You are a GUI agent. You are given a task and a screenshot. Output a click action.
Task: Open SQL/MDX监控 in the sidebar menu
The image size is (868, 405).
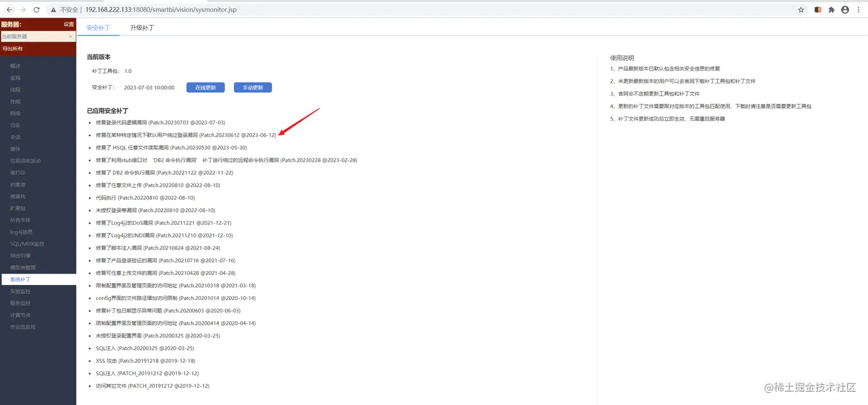[x=27, y=244]
